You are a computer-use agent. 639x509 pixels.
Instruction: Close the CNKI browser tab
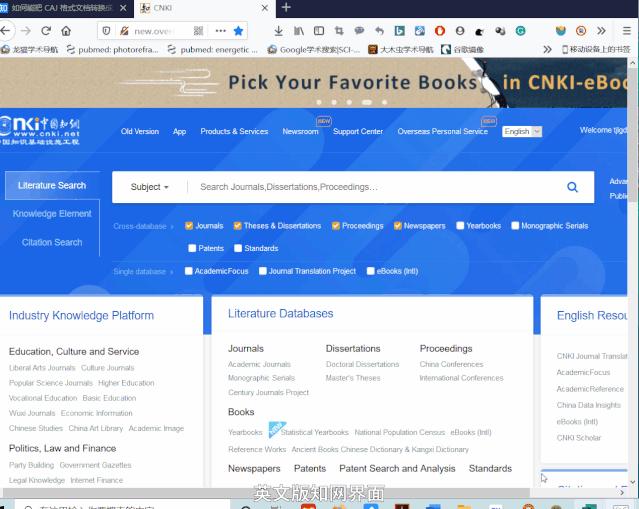pos(265,8)
